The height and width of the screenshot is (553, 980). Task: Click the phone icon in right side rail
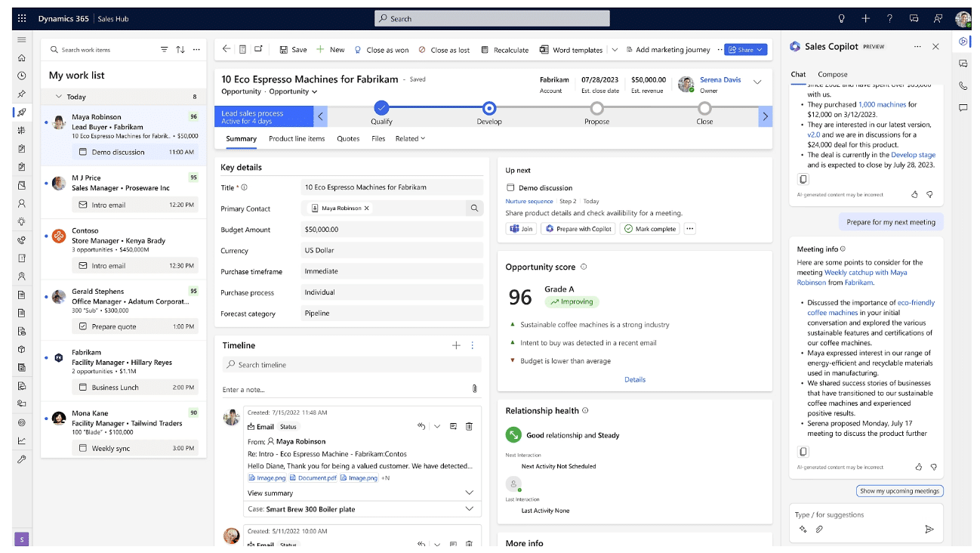[963, 86]
